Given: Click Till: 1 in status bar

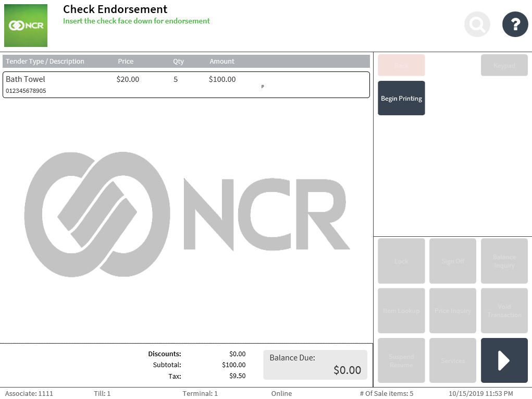Looking at the screenshot, I should coord(102,394).
